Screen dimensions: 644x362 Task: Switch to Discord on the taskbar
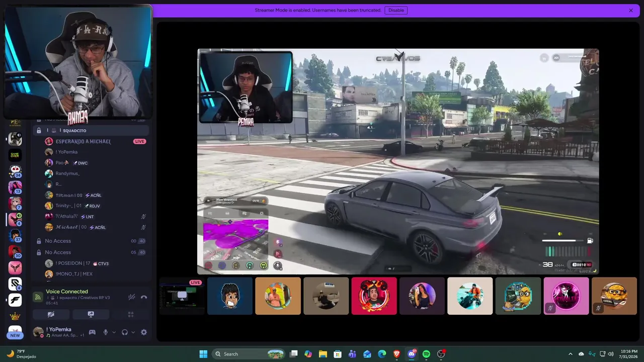[x=412, y=354]
